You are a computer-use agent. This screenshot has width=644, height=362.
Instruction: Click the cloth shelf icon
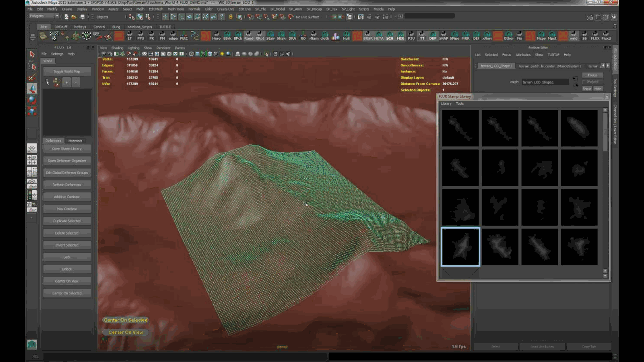click(325, 36)
